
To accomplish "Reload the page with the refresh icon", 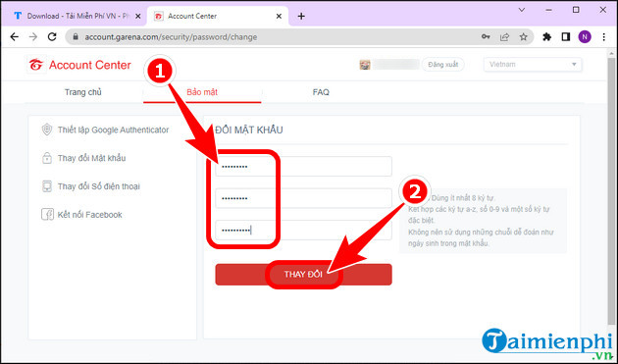I will click(x=52, y=37).
